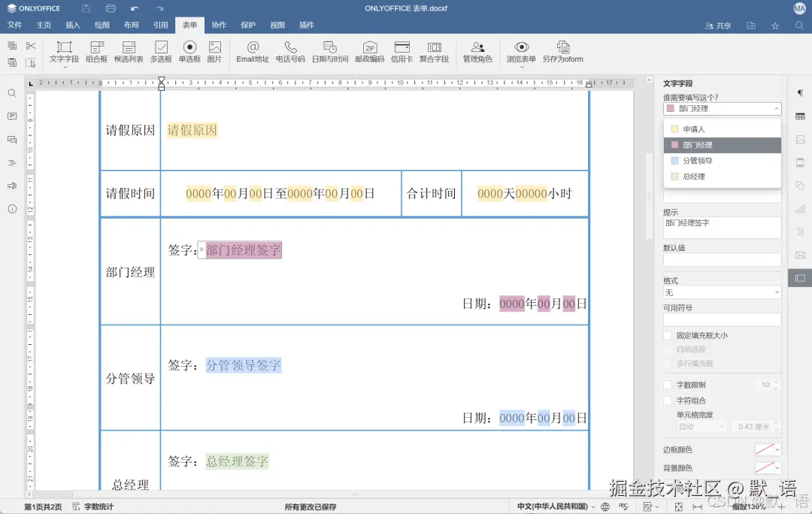Click the favorite star icon
The width and height of the screenshot is (812, 514).
point(775,26)
